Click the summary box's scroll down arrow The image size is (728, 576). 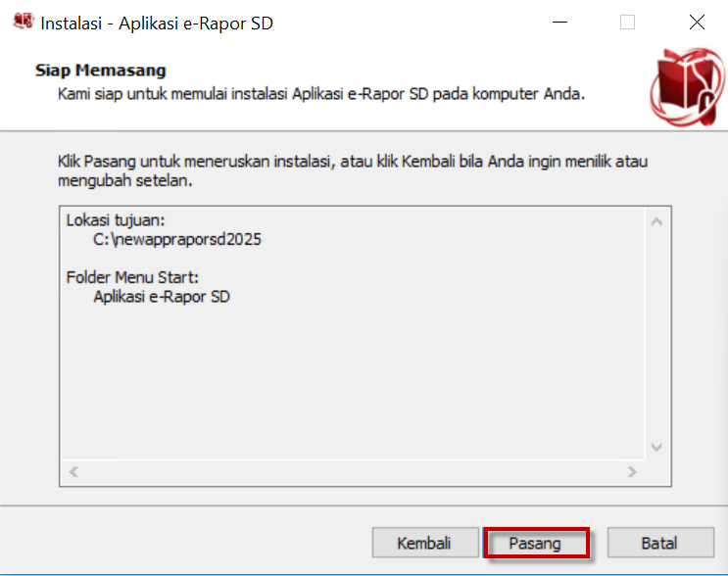click(x=656, y=448)
